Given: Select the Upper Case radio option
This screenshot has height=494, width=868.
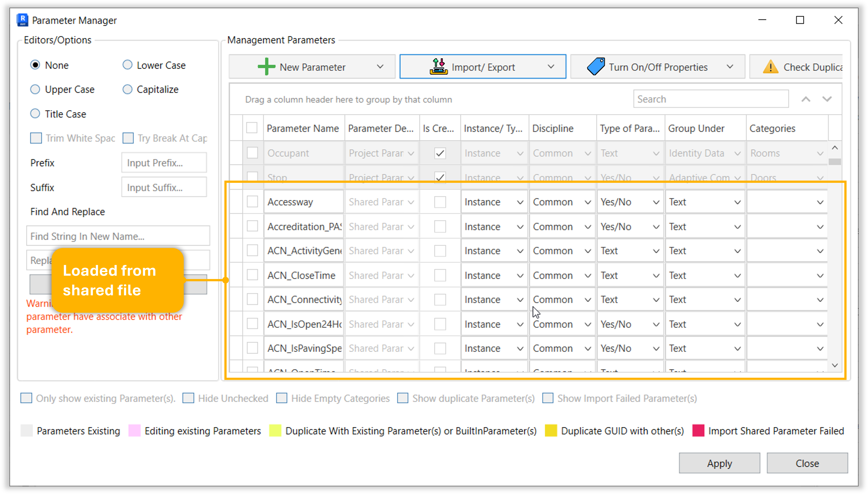Looking at the screenshot, I should pos(35,90).
